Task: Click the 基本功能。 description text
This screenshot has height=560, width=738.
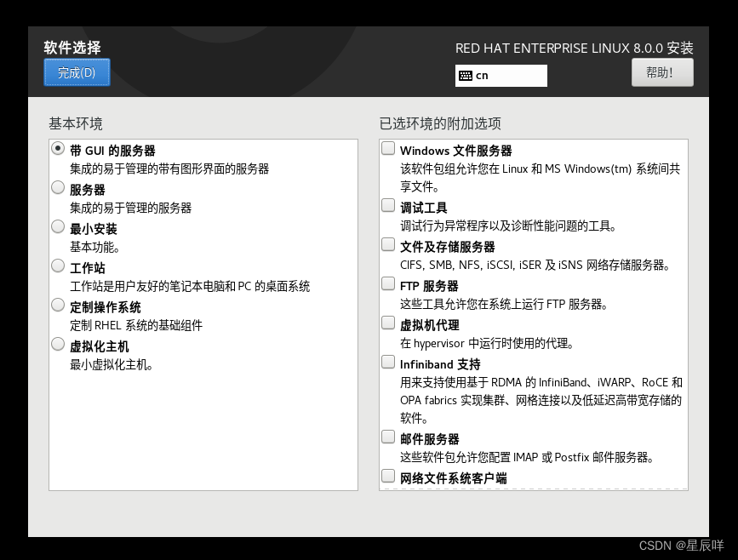Action: (94, 247)
